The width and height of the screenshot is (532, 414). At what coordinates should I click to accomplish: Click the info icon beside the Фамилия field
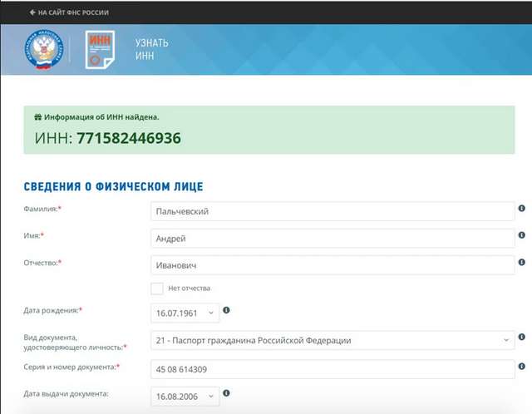point(522,209)
